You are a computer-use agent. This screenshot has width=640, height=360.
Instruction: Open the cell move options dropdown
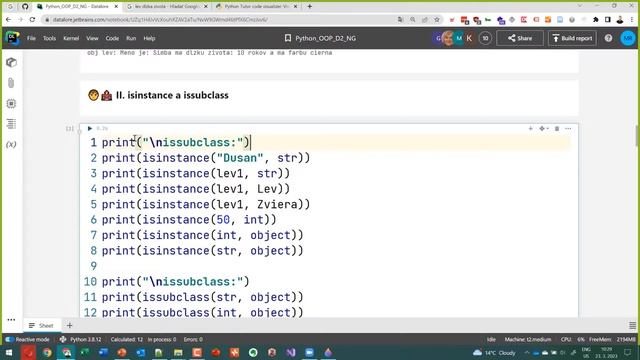click(x=544, y=129)
